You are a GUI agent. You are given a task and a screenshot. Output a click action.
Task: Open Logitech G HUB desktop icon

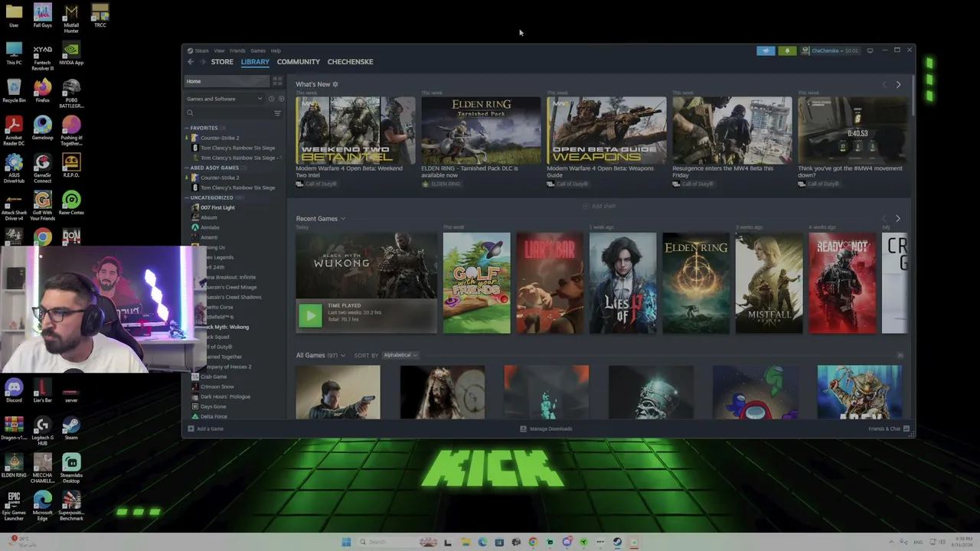tap(42, 432)
